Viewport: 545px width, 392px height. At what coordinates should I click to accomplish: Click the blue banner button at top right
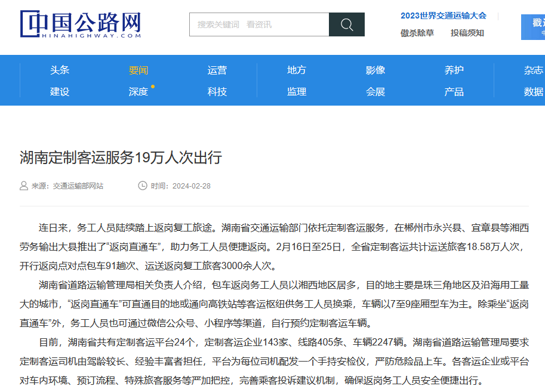[x=533, y=27]
